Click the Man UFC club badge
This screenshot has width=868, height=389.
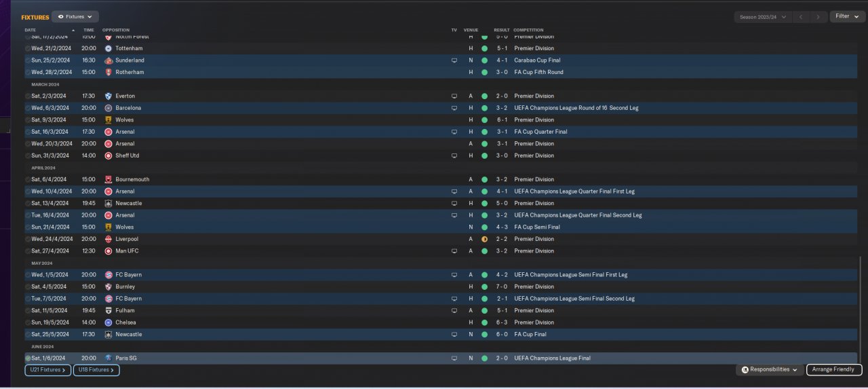(x=108, y=251)
